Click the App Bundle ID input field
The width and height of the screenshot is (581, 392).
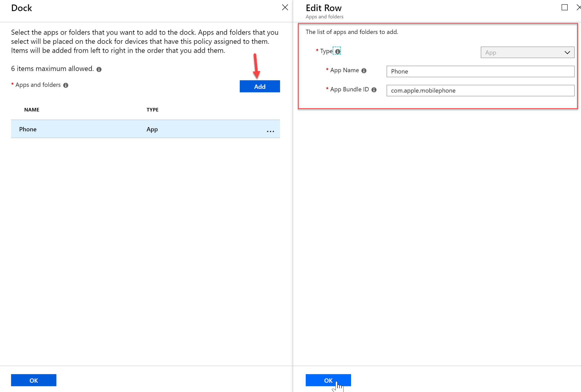pyautogui.click(x=480, y=91)
